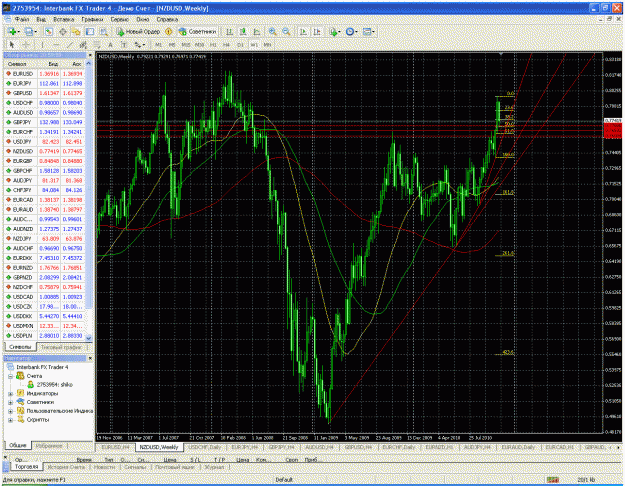Toggle the Auto Scroll chart icon
The image size is (625, 486).
point(303,31)
